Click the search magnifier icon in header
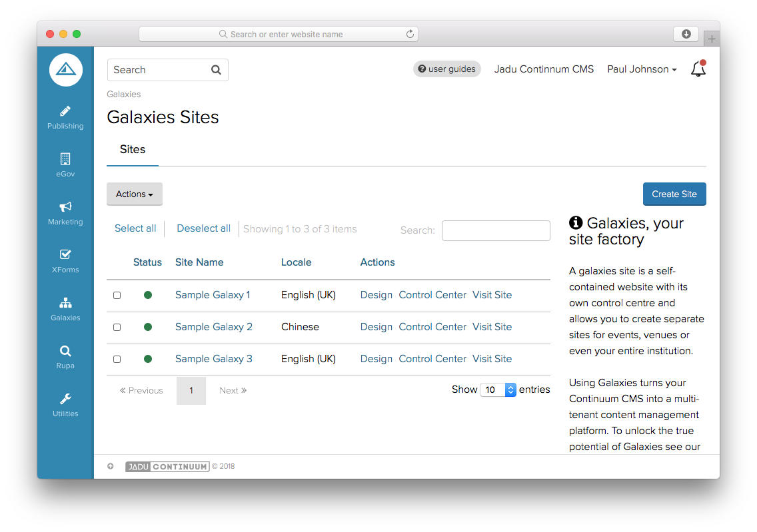The height and width of the screenshot is (532, 757). tap(216, 70)
